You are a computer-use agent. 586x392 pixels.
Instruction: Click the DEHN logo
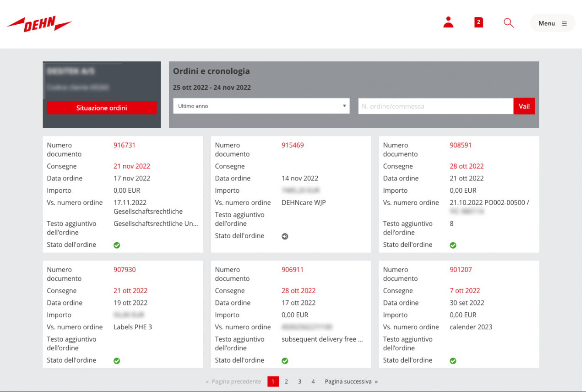(39, 24)
